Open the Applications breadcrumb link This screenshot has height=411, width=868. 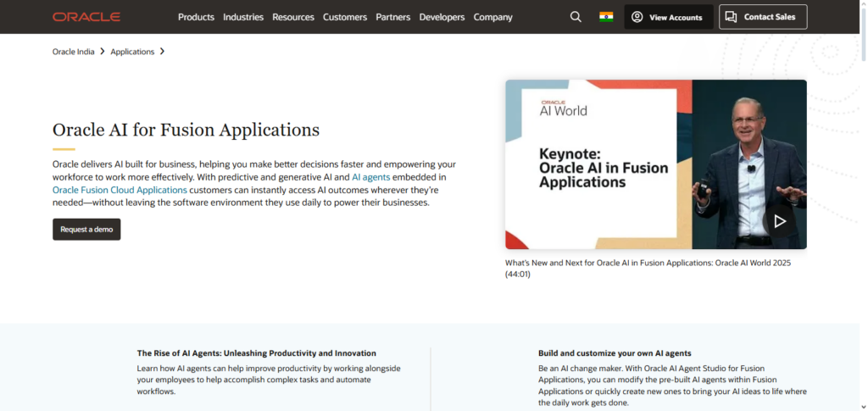(x=132, y=52)
